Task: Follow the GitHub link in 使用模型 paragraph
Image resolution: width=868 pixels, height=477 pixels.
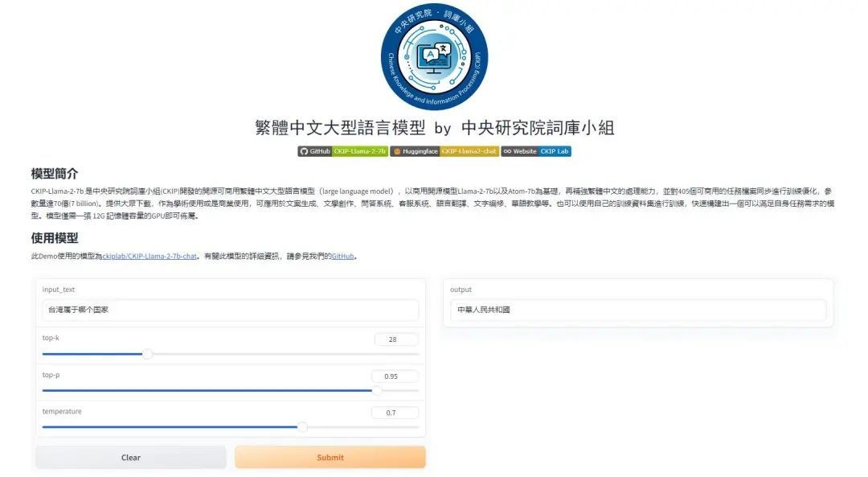Action: click(x=342, y=257)
